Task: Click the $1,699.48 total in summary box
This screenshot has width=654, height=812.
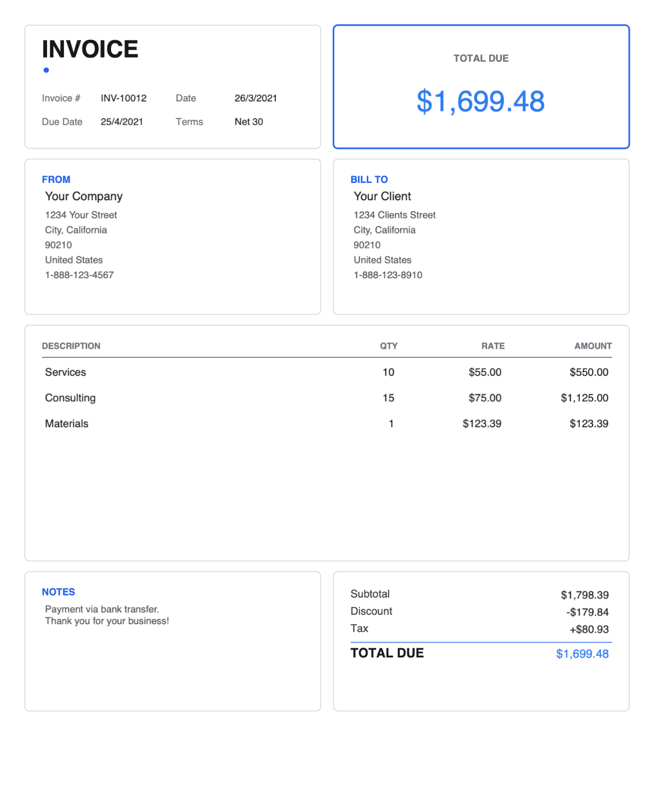Action: [x=582, y=654]
